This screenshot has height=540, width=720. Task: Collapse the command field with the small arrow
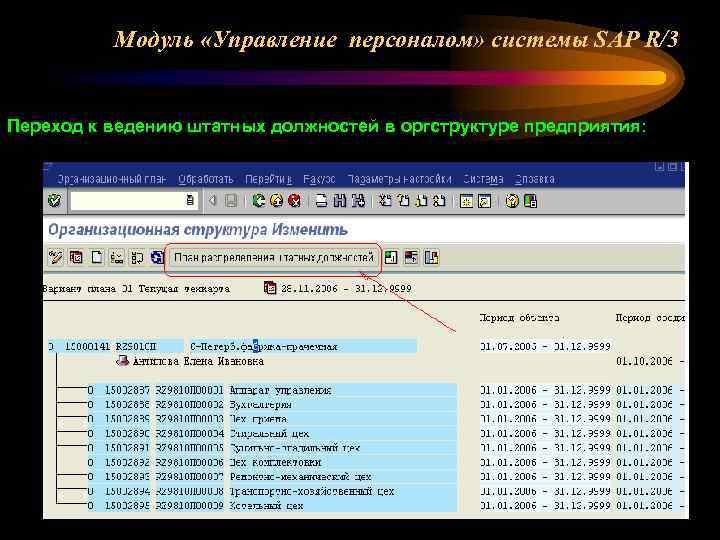point(212,201)
